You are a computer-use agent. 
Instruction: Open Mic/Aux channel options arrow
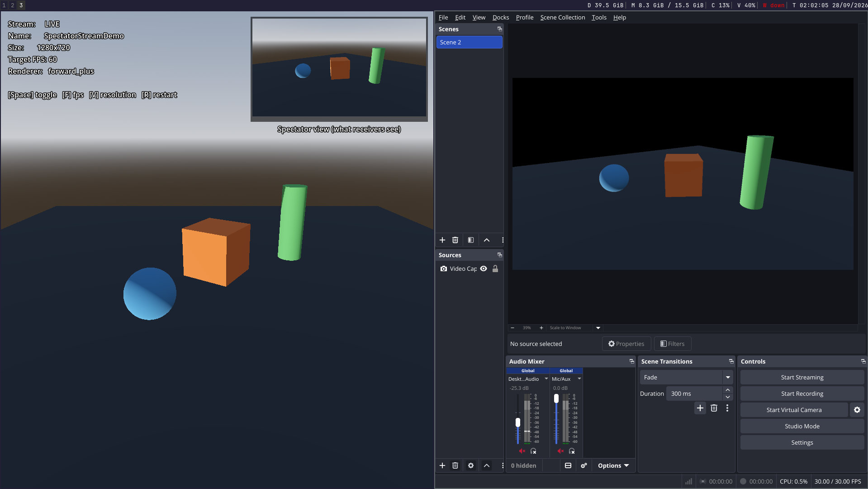point(579,379)
